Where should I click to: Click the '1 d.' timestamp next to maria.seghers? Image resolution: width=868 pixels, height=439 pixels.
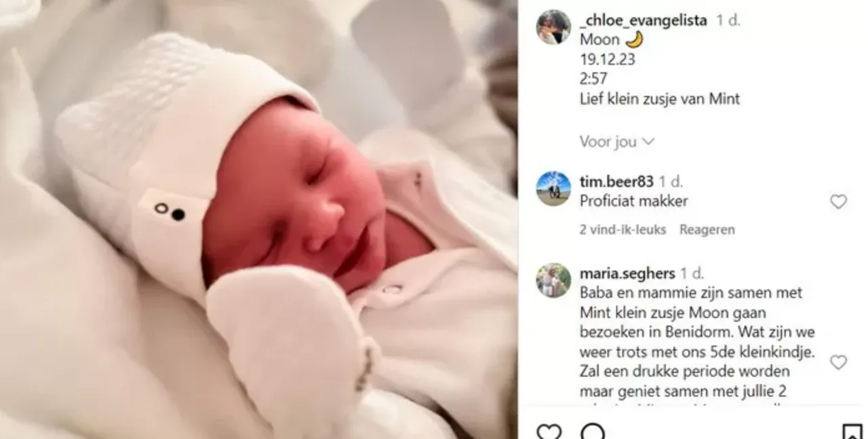click(x=692, y=273)
